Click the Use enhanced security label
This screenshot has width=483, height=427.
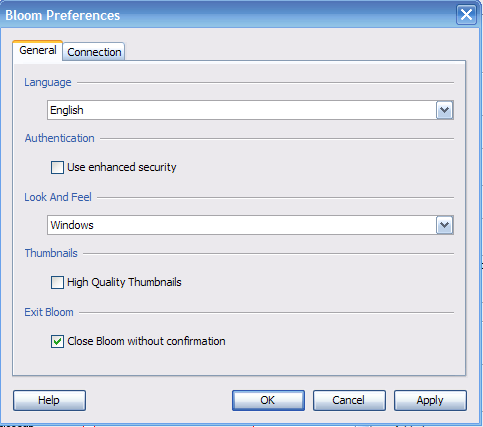122,167
